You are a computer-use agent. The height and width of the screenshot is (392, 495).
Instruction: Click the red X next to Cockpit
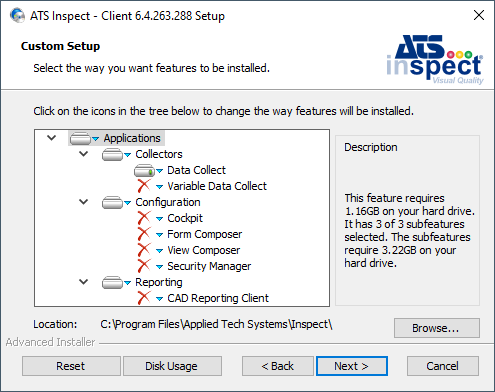click(144, 218)
